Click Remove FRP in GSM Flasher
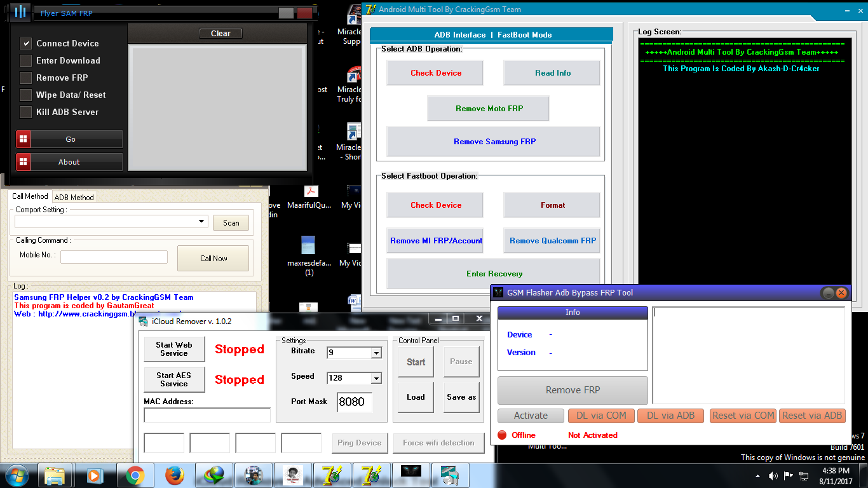This screenshot has height=488, width=868. click(573, 390)
